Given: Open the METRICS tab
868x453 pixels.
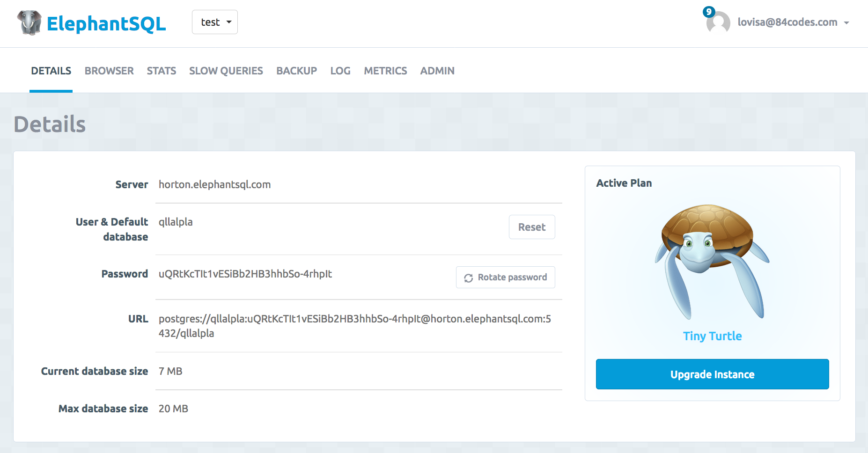Looking at the screenshot, I should [385, 71].
